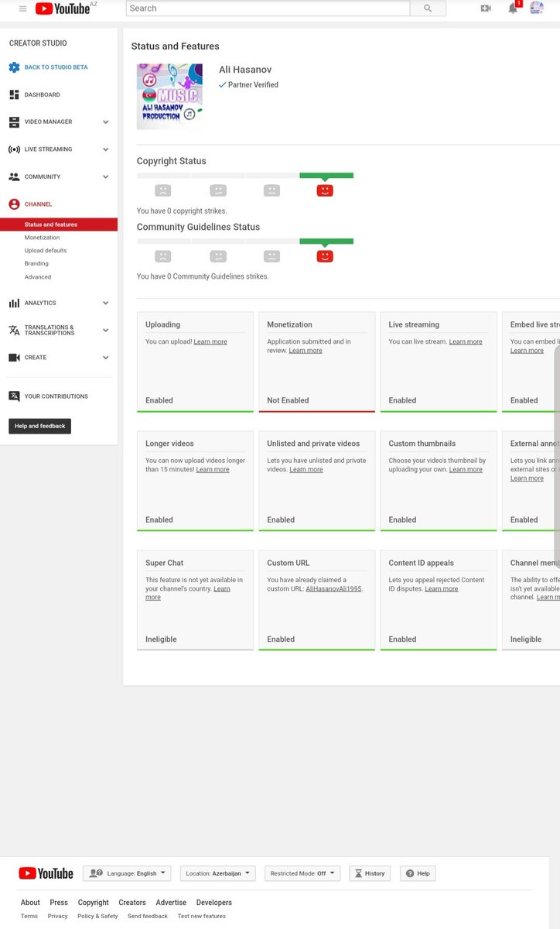Screen dimensions: 560x929
Task: Click the Your Contributions icon
Action: click(x=14, y=396)
